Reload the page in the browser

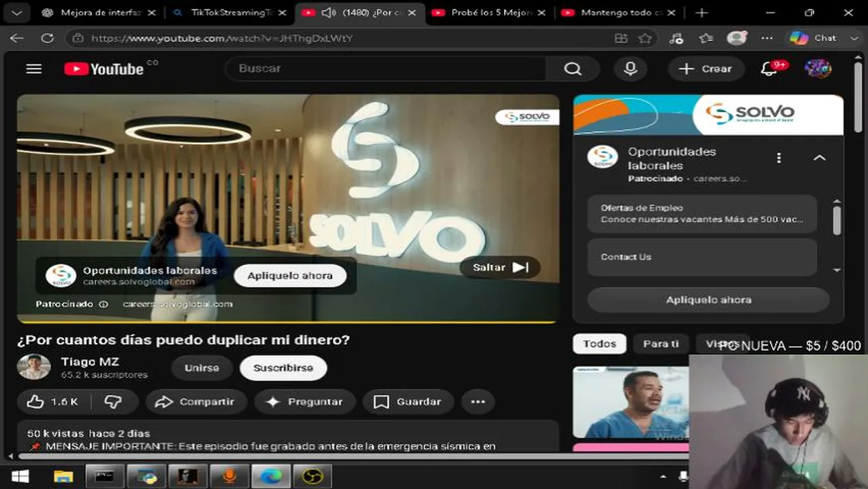pos(48,38)
